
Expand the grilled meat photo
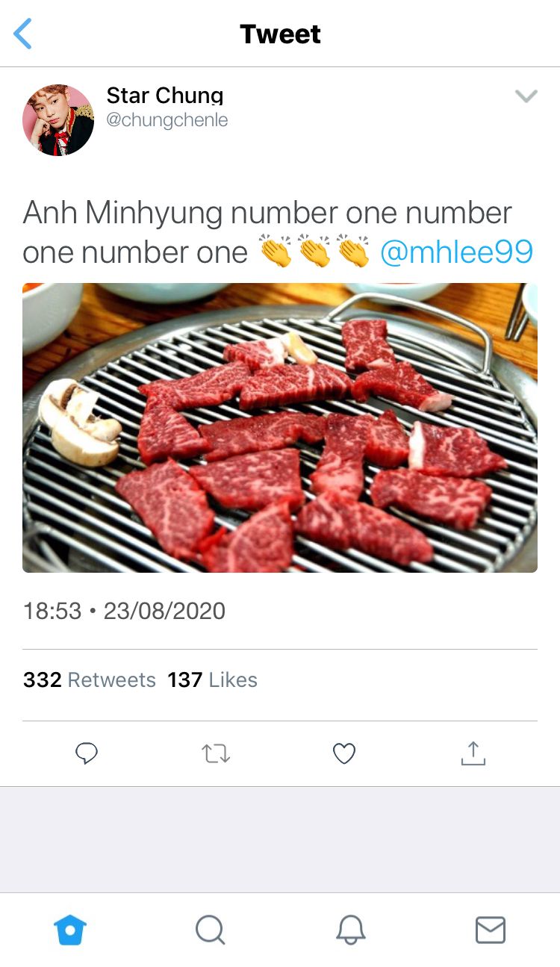tap(280, 427)
